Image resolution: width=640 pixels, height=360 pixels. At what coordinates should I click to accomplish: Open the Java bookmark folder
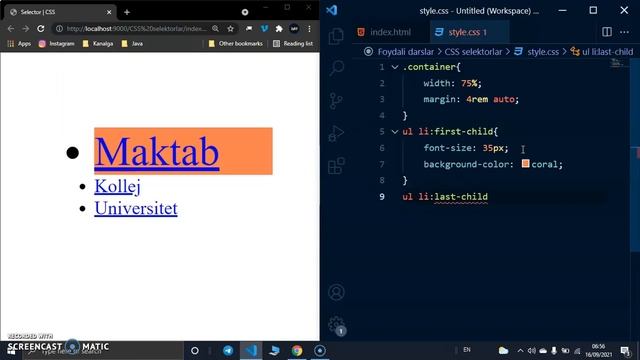(132, 44)
